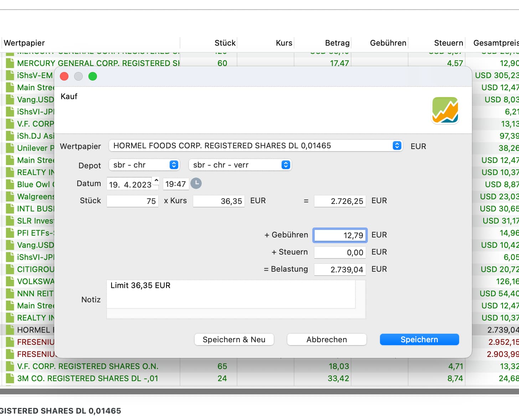Click the green icon beside NNN REIT row

[x=10, y=293]
